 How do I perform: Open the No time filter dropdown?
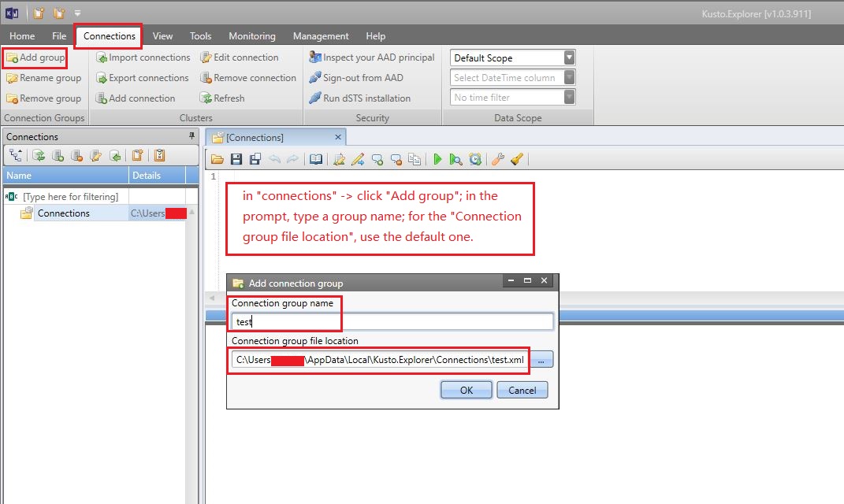pyautogui.click(x=569, y=98)
